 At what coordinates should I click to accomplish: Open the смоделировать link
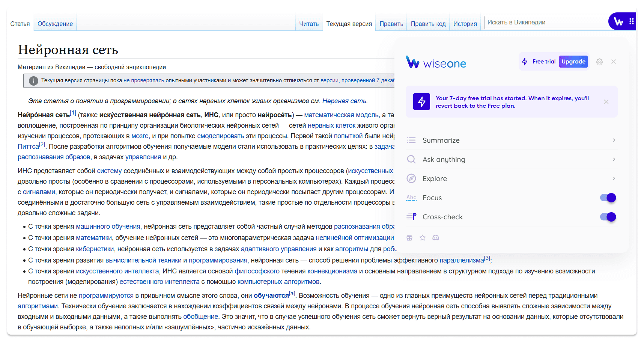221,136
